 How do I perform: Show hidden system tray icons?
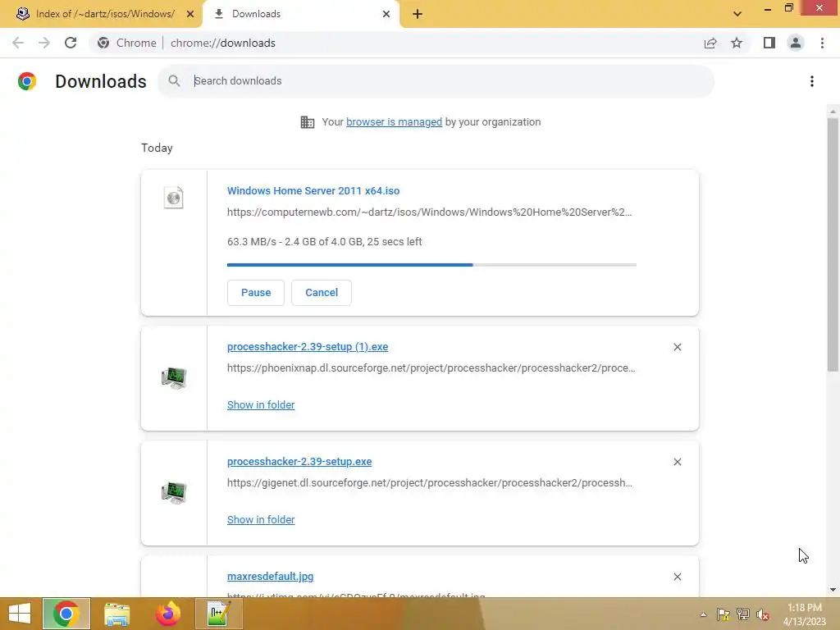[x=703, y=614]
